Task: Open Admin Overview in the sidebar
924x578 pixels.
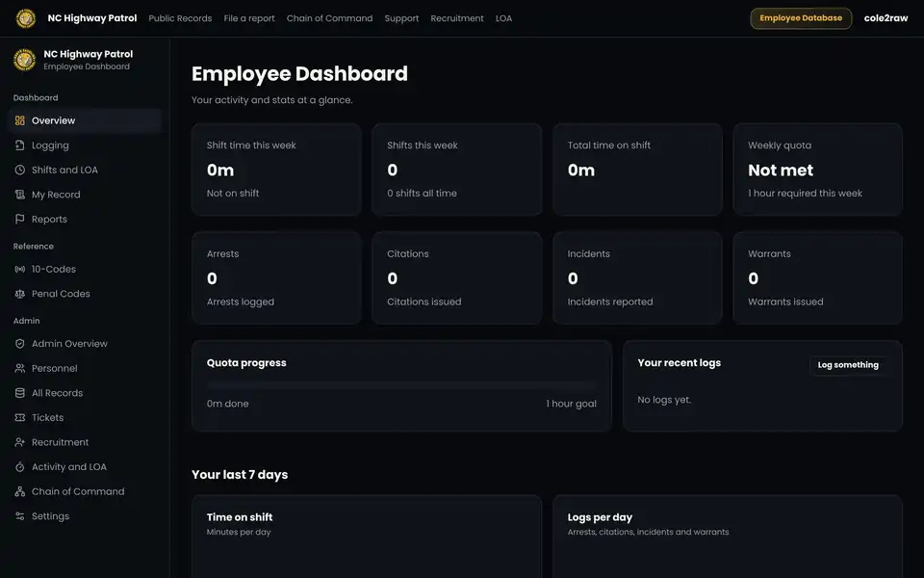Action: [86, 343]
